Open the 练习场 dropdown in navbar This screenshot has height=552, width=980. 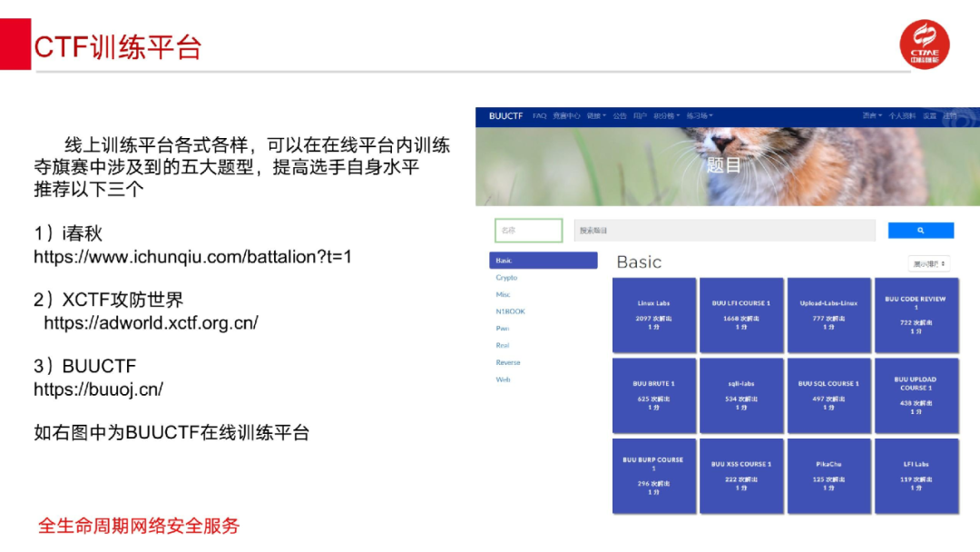(700, 115)
